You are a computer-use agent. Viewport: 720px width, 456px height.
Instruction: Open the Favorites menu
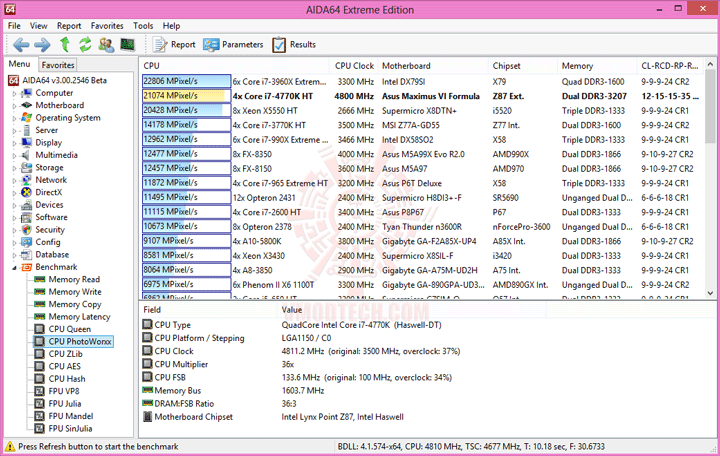[107, 26]
